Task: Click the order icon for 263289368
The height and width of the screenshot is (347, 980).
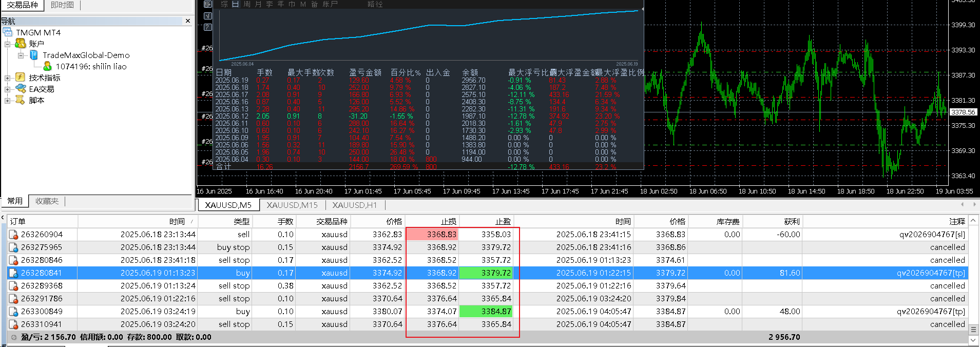Action: (14, 286)
